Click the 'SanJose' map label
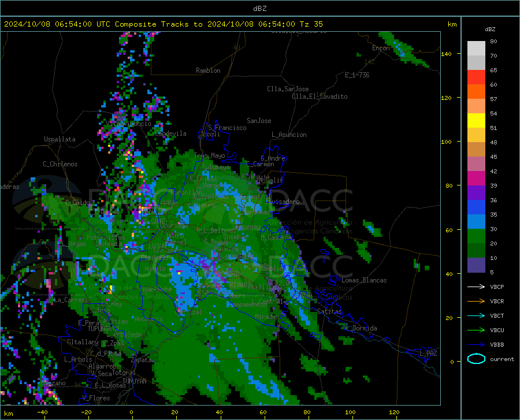The height and width of the screenshot is (420, 520). [x=259, y=121]
